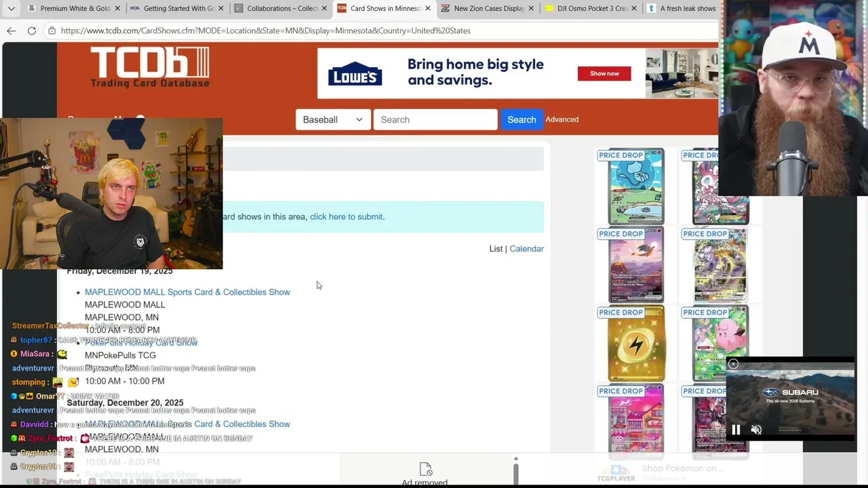Go back to the previous page
This screenshot has width=868, height=488.
[x=12, y=30]
